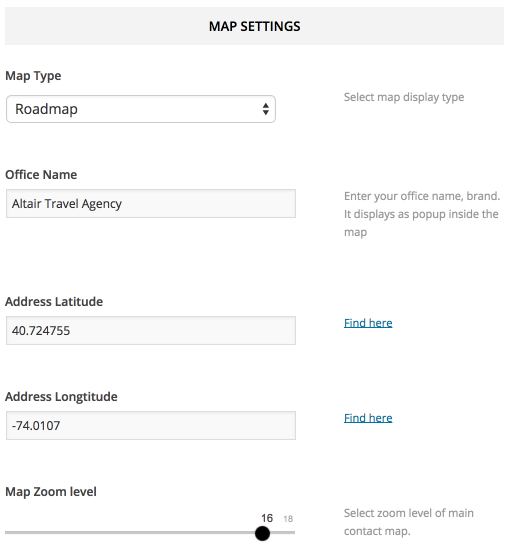The width and height of the screenshot is (509, 560).
Task: Click the Office Name label
Action: pyautogui.click(x=41, y=175)
